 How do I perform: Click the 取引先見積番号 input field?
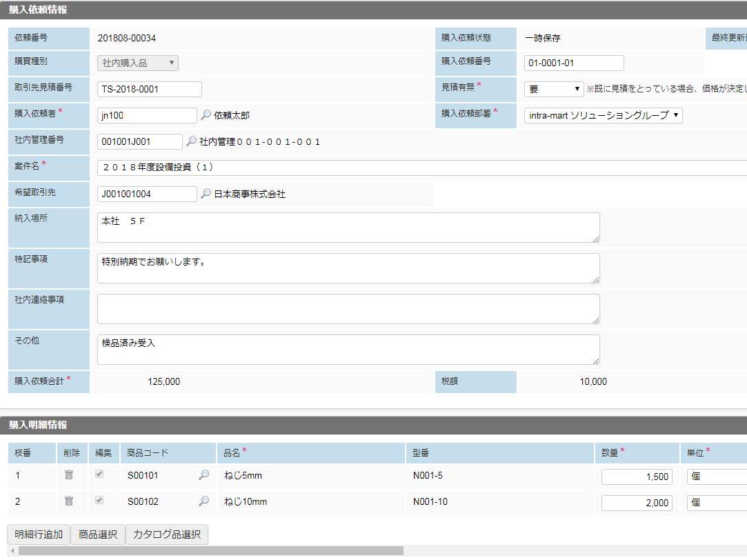point(150,89)
